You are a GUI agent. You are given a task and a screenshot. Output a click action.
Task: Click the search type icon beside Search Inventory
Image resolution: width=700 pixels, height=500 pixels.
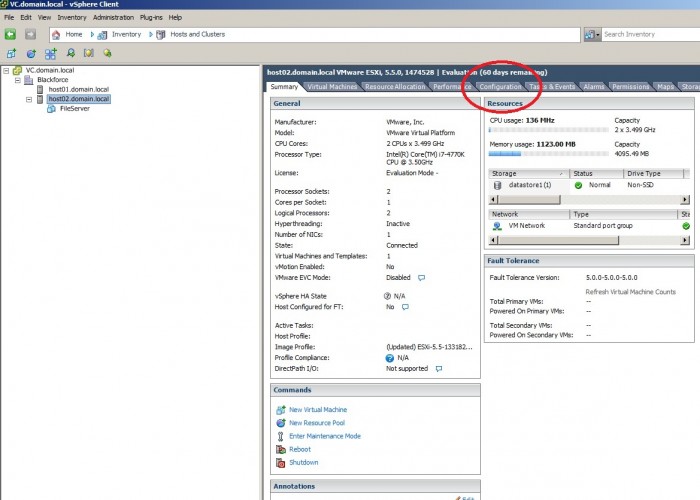(x=592, y=34)
